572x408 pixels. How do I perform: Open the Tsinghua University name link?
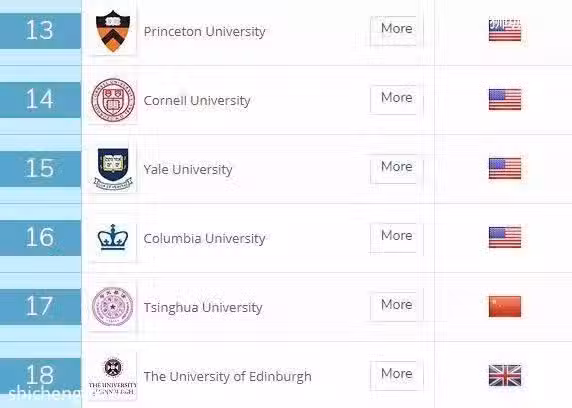click(x=203, y=307)
